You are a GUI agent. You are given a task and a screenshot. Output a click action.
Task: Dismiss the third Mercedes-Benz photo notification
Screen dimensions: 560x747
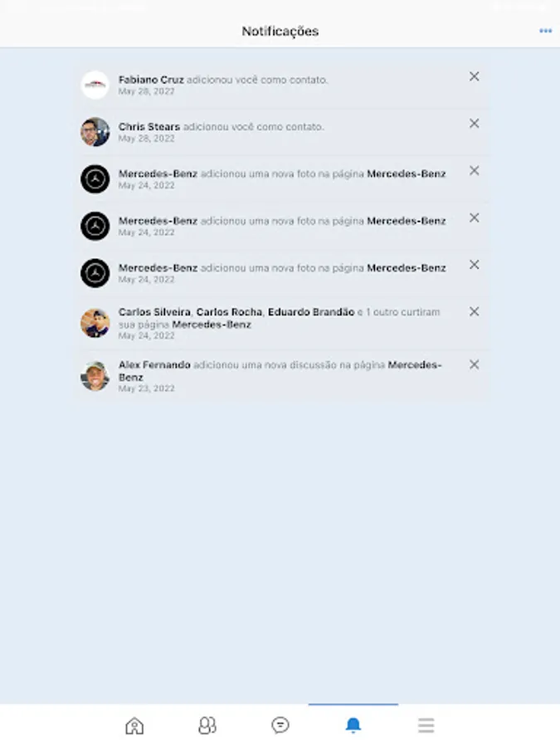pyautogui.click(x=474, y=265)
